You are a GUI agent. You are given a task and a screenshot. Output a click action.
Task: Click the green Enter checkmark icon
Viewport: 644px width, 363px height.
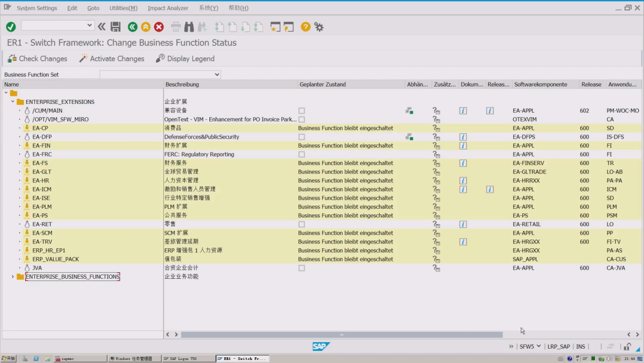tap(11, 27)
